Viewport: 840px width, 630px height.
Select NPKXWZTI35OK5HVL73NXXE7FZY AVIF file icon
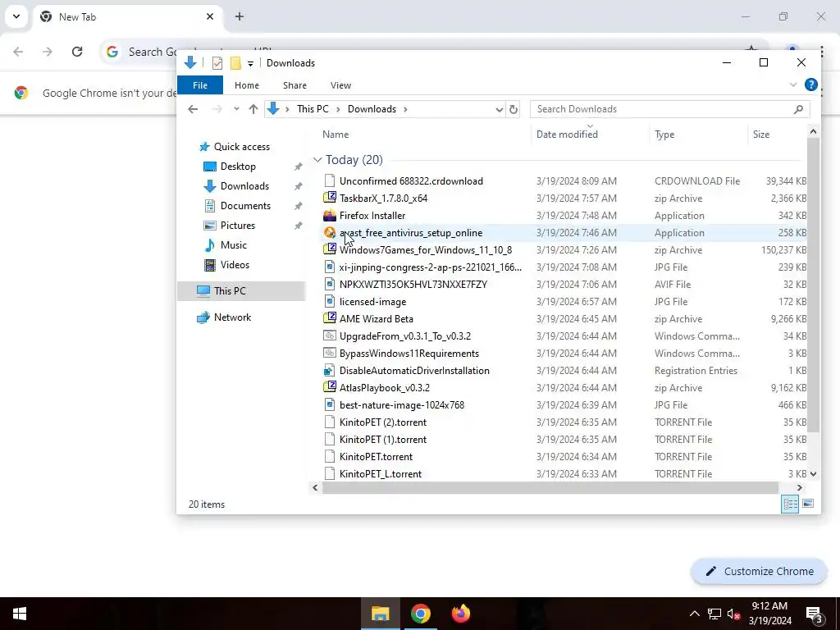point(330,284)
